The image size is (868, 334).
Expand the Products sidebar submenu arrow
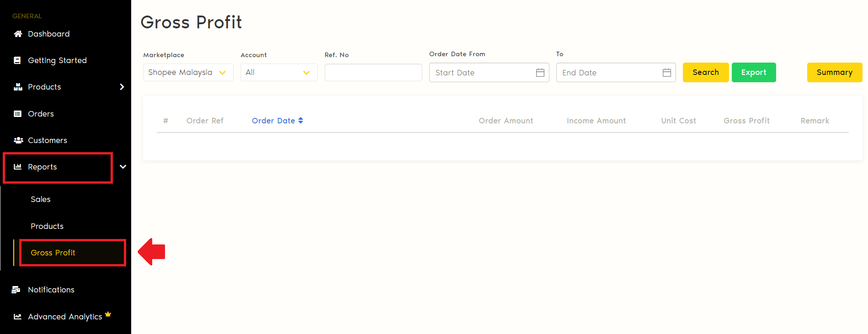122,87
